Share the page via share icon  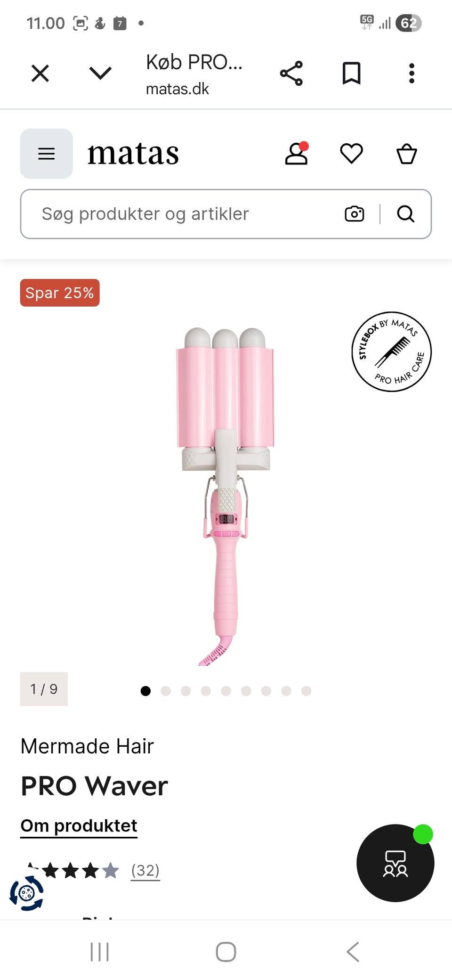(x=291, y=73)
